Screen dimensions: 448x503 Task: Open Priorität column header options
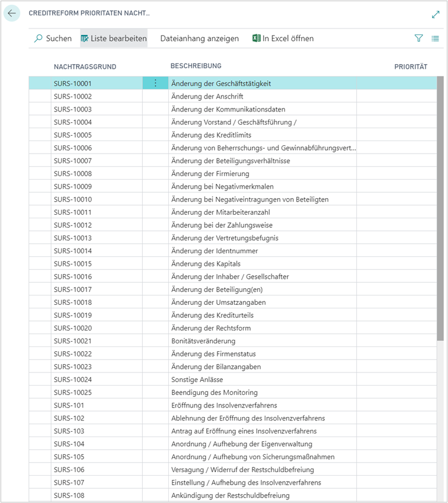[x=411, y=67]
